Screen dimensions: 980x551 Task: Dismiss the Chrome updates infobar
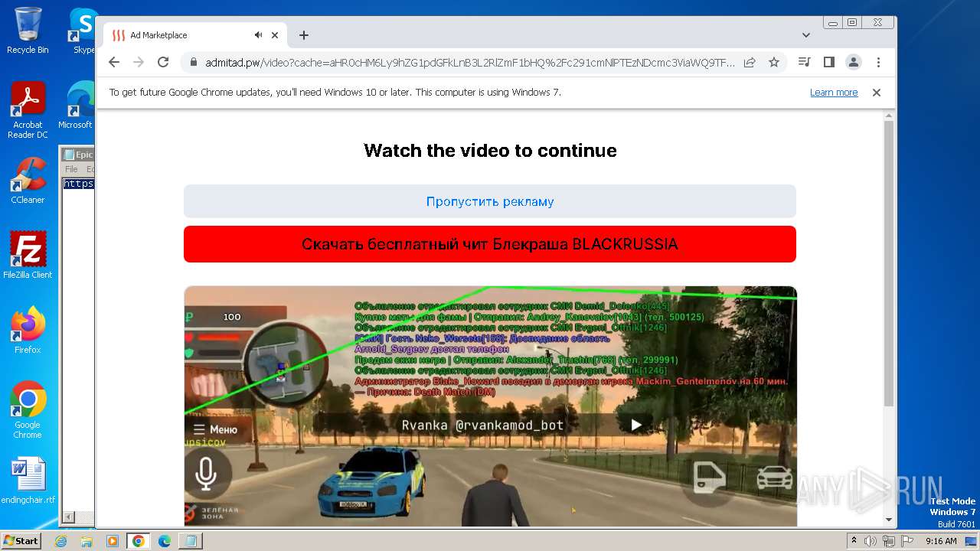pyautogui.click(x=877, y=93)
